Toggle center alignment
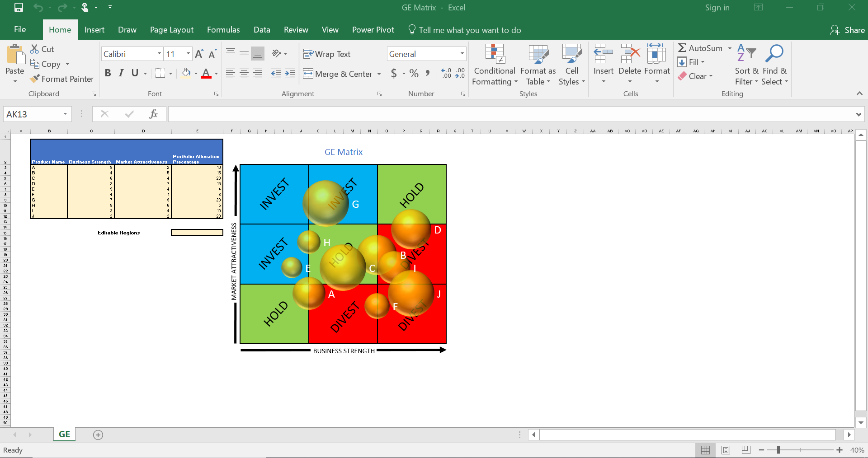Image resolution: width=868 pixels, height=458 pixels. [244, 74]
